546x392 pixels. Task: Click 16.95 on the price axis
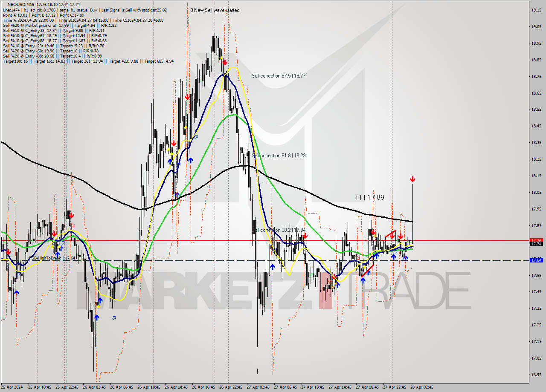536,375
